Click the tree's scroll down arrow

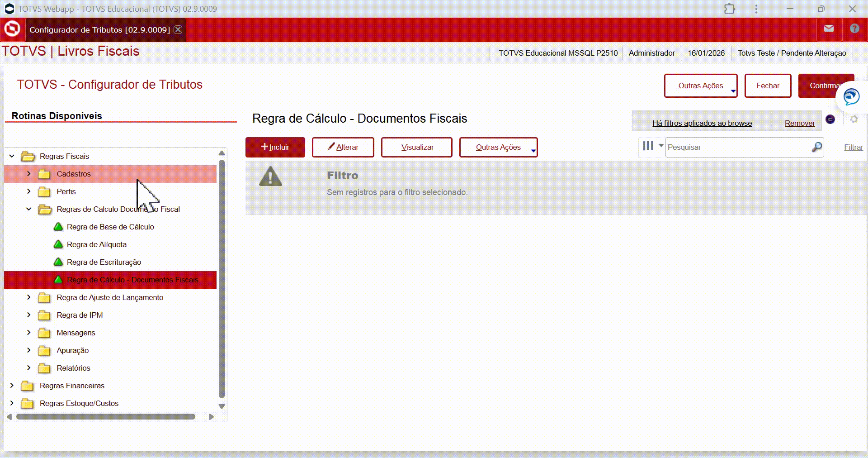pyautogui.click(x=222, y=406)
